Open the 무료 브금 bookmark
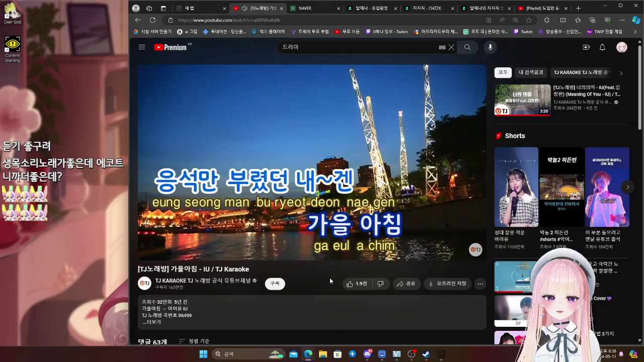The image size is (644, 362). tap(347, 32)
